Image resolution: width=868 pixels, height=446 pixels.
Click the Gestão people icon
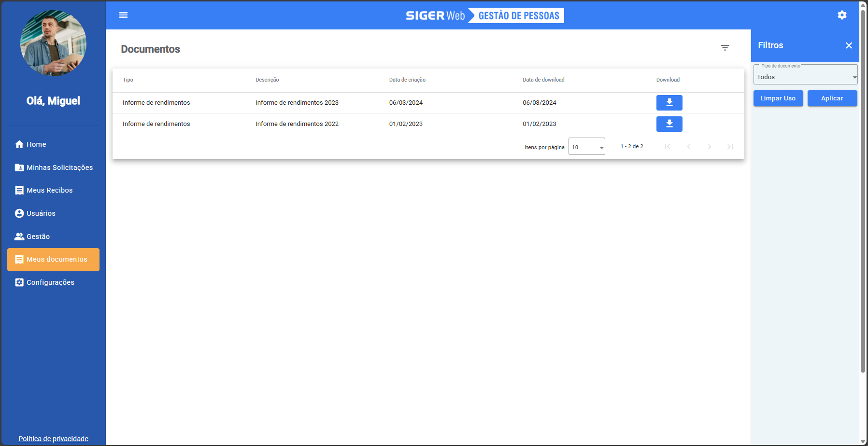(x=19, y=237)
